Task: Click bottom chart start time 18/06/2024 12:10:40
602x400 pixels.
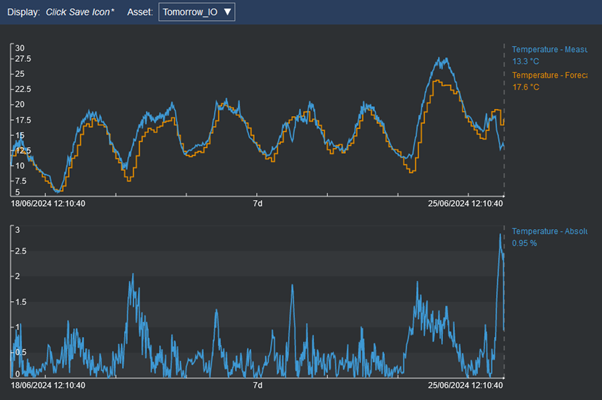Action: click(48, 385)
